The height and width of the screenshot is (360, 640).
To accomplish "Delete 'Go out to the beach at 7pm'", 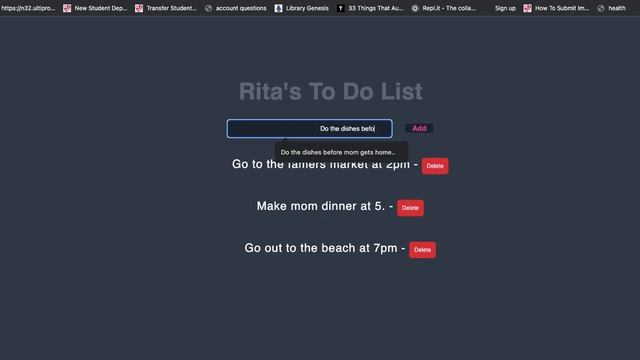I will 422,250.
